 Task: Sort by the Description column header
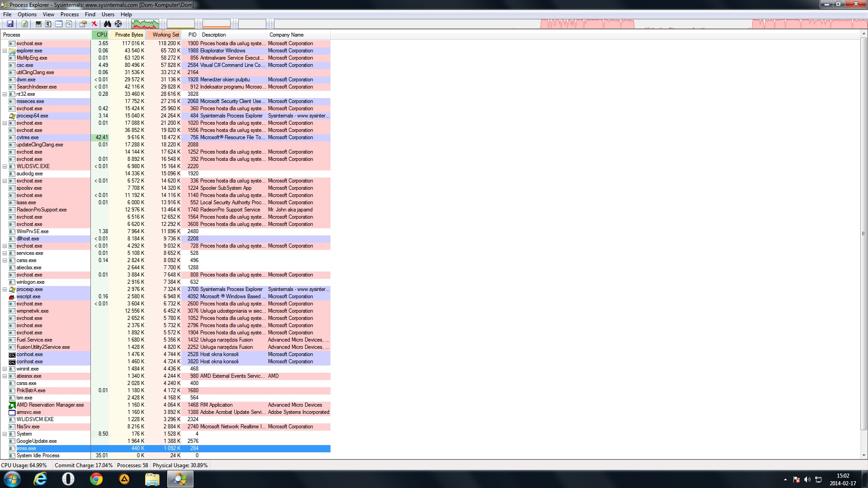click(x=233, y=35)
